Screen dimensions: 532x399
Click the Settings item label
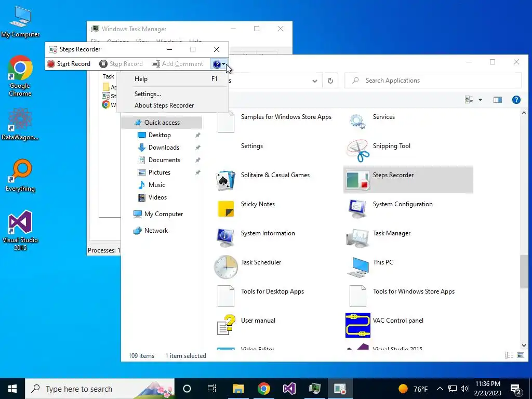252,146
